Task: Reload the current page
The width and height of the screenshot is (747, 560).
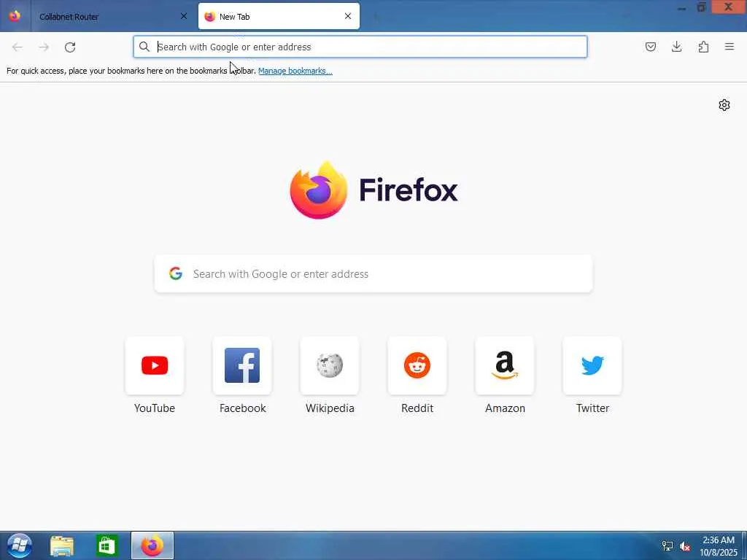Action: pos(70,47)
